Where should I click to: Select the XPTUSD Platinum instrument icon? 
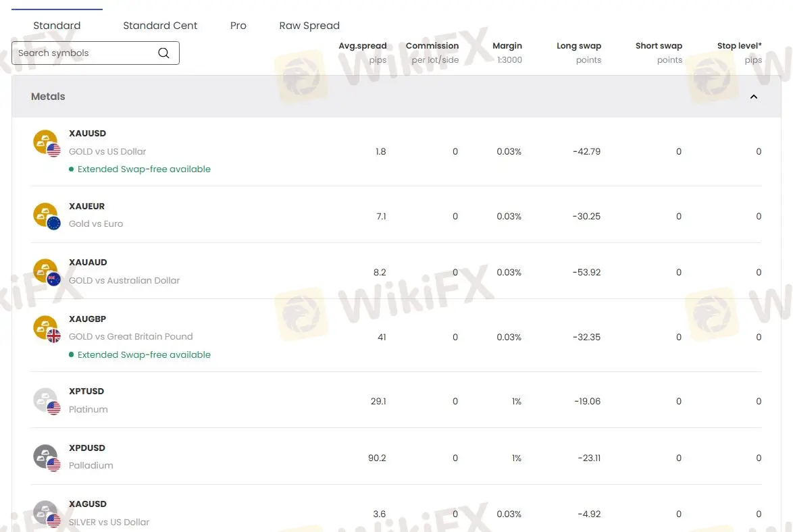(x=45, y=400)
